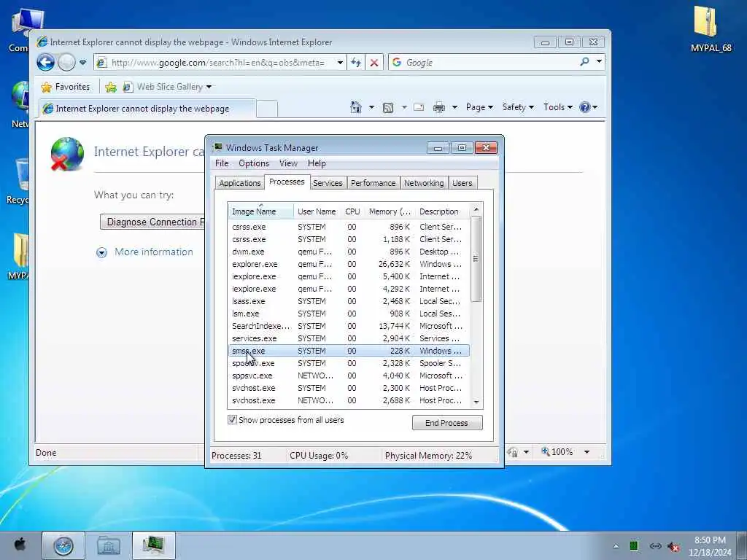Image resolution: width=747 pixels, height=560 pixels.
Task: Switch to the Services tab
Action: [x=328, y=183]
